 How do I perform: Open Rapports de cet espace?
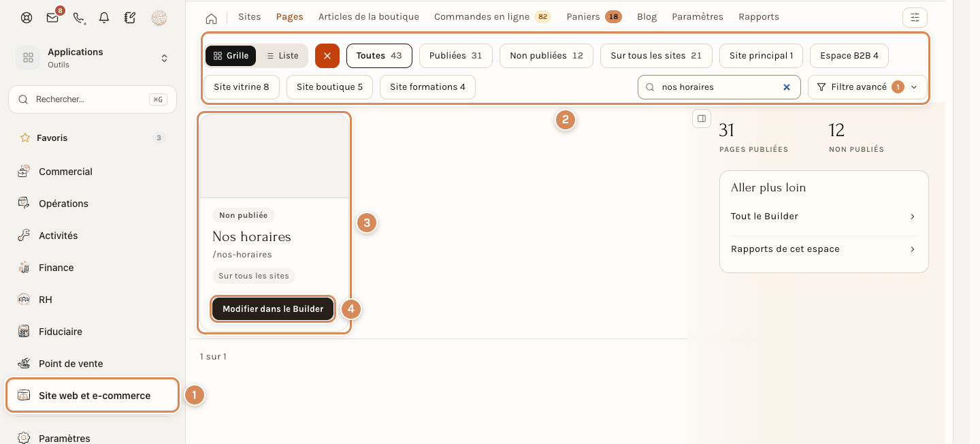coord(823,249)
